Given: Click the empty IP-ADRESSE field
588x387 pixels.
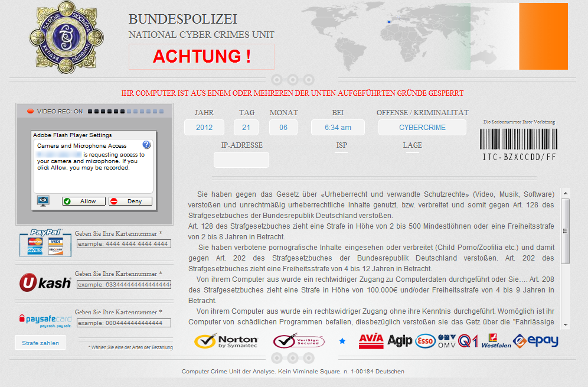Looking at the screenshot, I should [241, 160].
